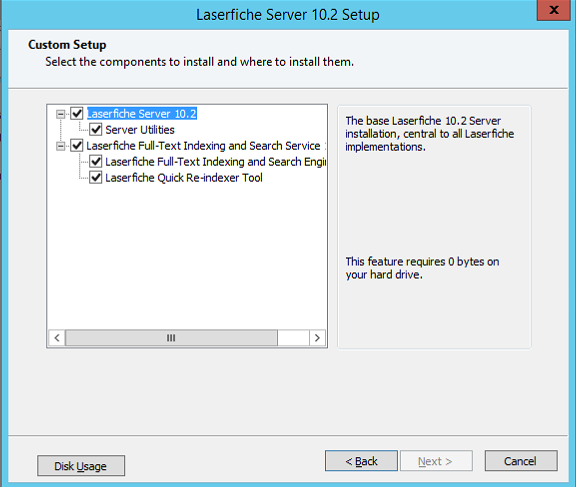This screenshot has width=576, height=487.
Task: Close the Laserfiche Server Setup window
Action: tap(554, 10)
